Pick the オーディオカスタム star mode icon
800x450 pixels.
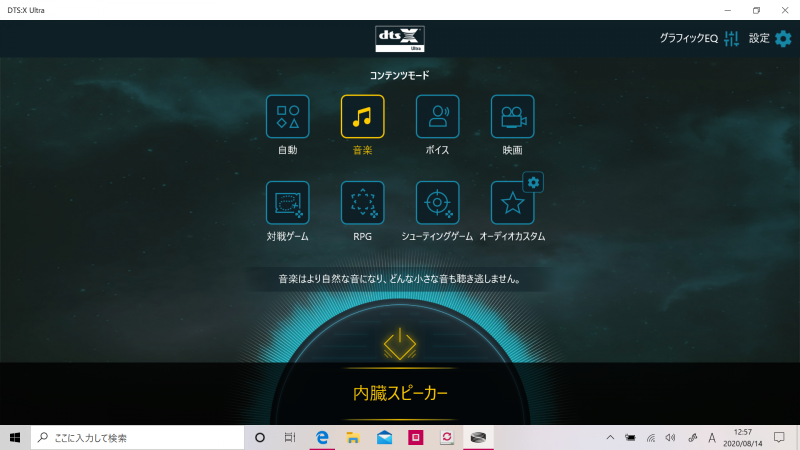pyautogui.click(x=512, y=203)
